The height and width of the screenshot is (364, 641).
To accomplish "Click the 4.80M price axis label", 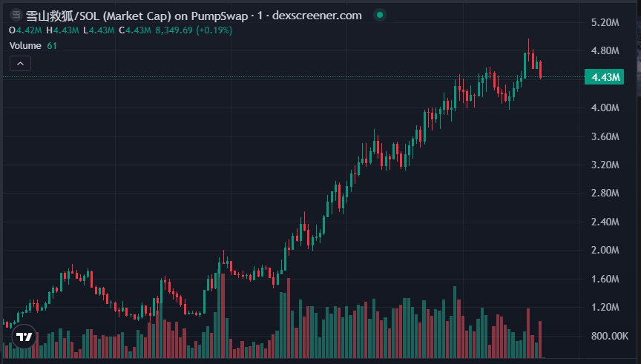I will pos(605,51).
